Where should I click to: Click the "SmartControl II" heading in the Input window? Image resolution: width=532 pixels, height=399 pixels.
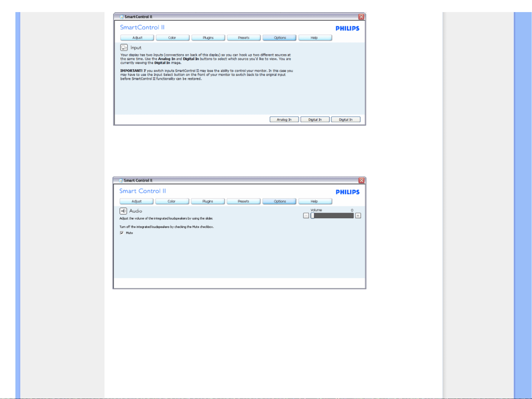point(142,27)
